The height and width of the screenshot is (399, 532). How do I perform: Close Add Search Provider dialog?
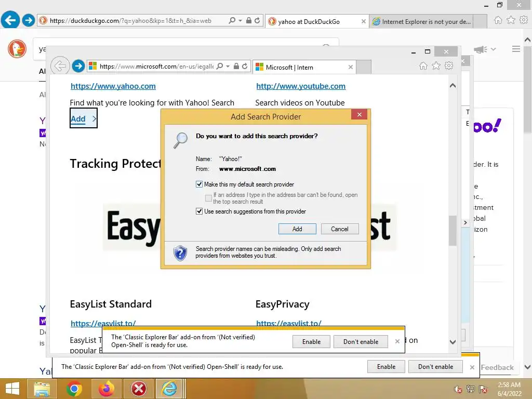360,115
